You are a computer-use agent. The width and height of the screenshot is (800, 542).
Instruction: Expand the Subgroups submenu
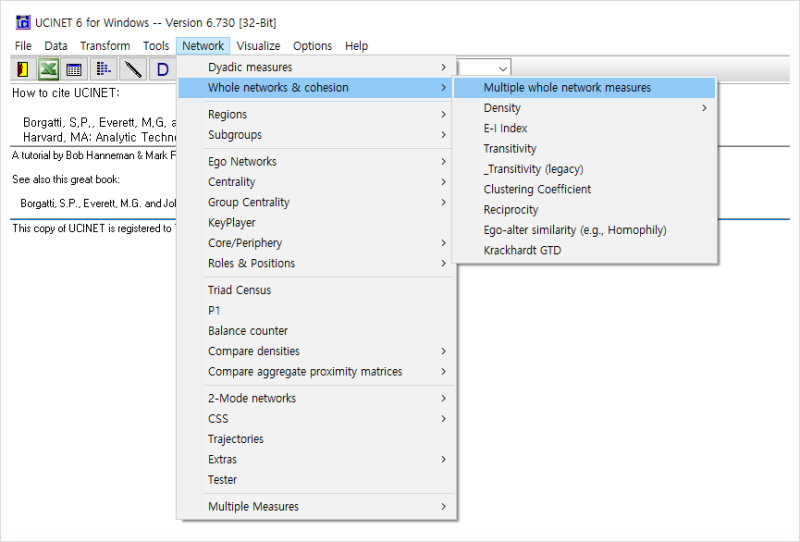coord(316,135)
